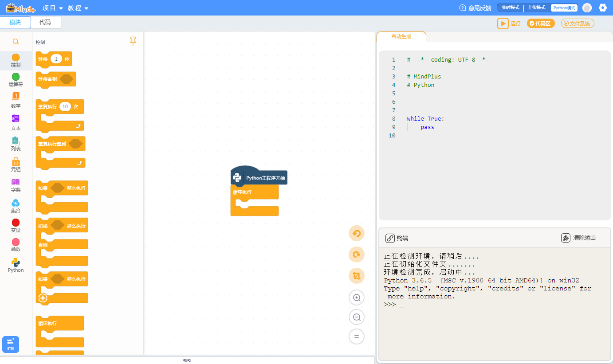Open the 元组 tuple category
The height and width of the screenshot is (364, 613).
(16, 164)
